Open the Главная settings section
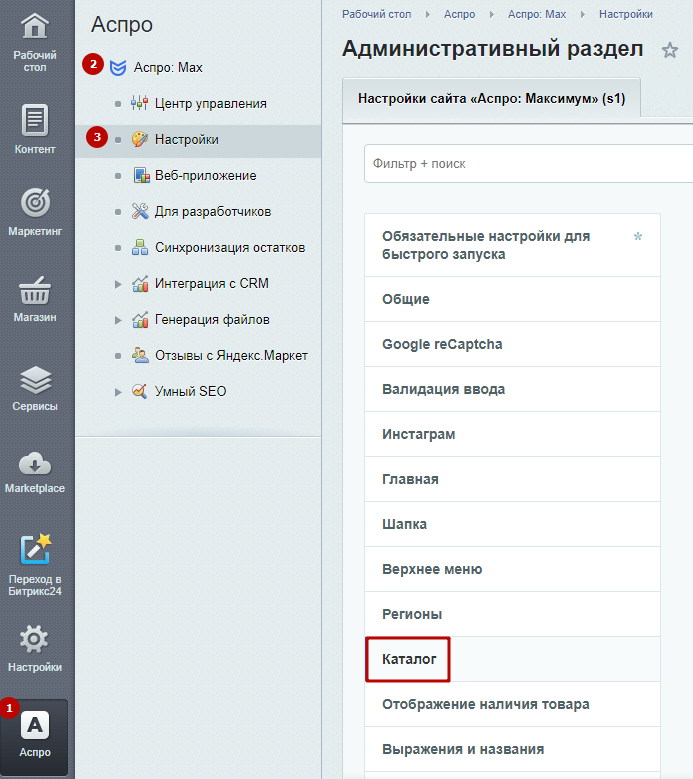Screen dimensions: 693x779 (512, 479)
